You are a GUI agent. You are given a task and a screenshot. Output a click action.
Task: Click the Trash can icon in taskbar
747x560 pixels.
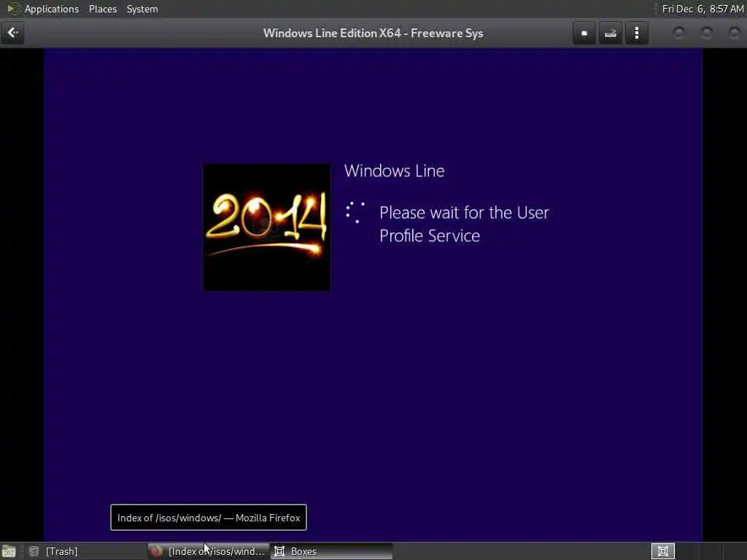tap(34, 551)
